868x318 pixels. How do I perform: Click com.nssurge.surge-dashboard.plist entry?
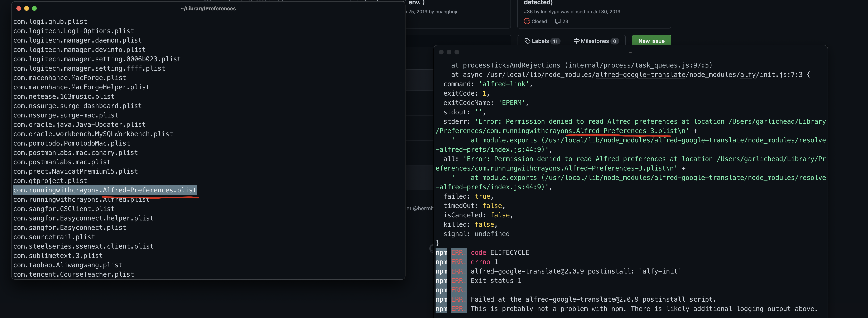pos(78,106)
